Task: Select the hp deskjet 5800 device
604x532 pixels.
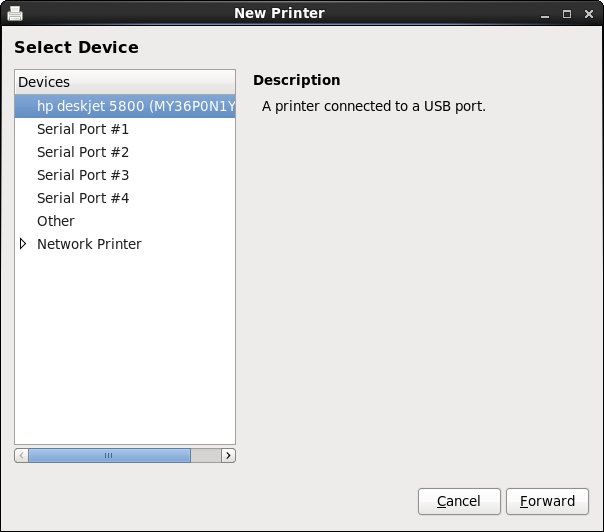Action: (135, 106)
